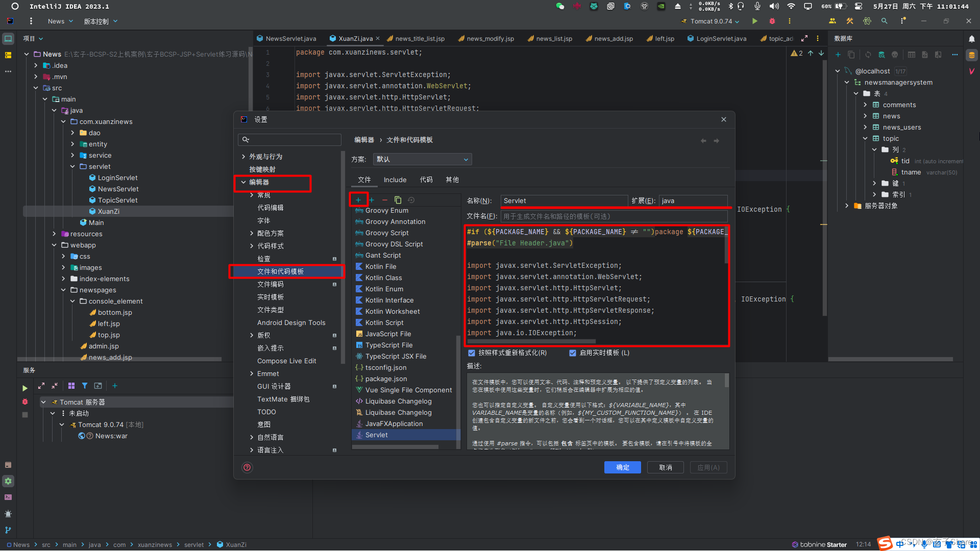Open the 方案 默认 dropdown
980x551 pixels.
pos(422,159)
